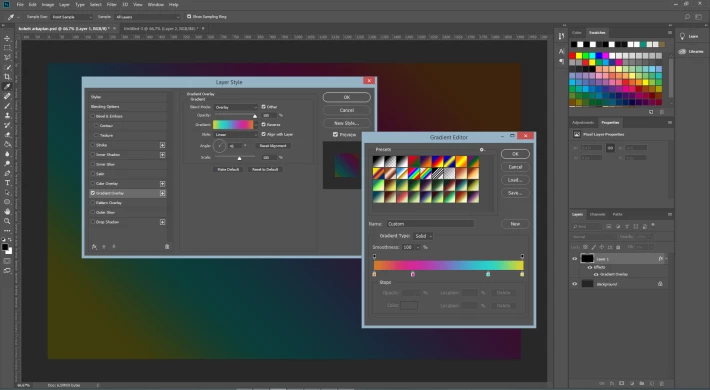Click the Add layer mask icon
This screenshot has height=390, width=710.
click(x=622, y=384)
